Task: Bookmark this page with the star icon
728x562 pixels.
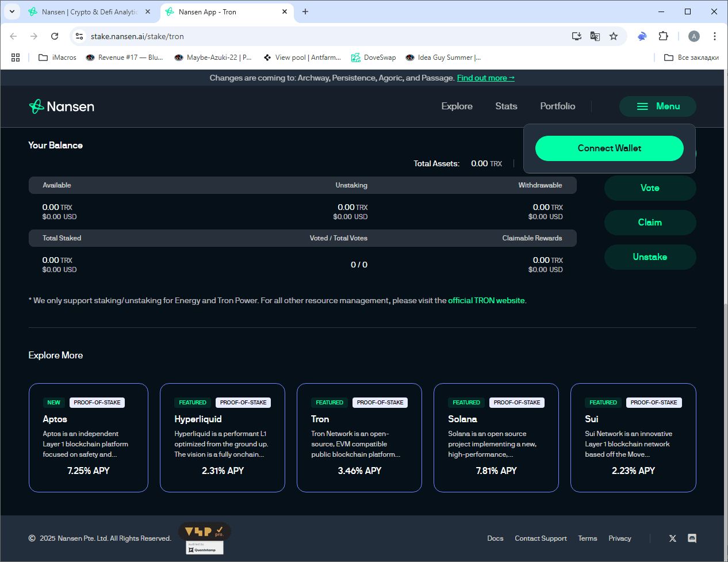Action: (x=614, y=36)
